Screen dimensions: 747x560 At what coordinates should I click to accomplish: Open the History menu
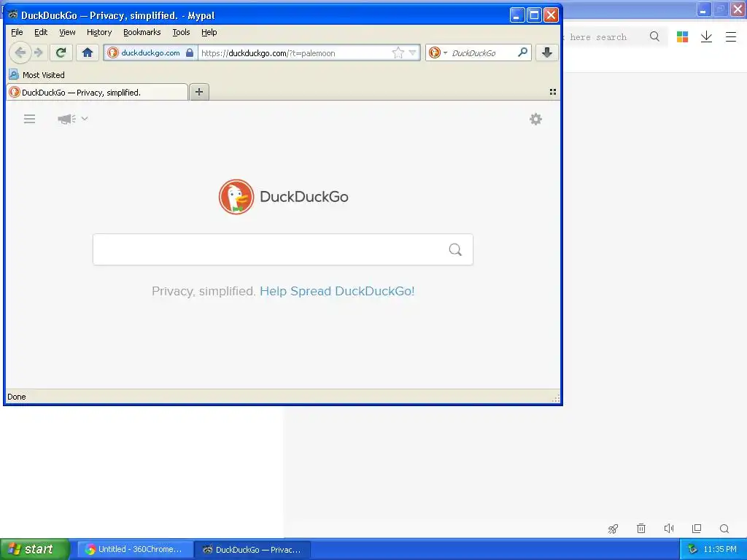(x=99, y=32)
